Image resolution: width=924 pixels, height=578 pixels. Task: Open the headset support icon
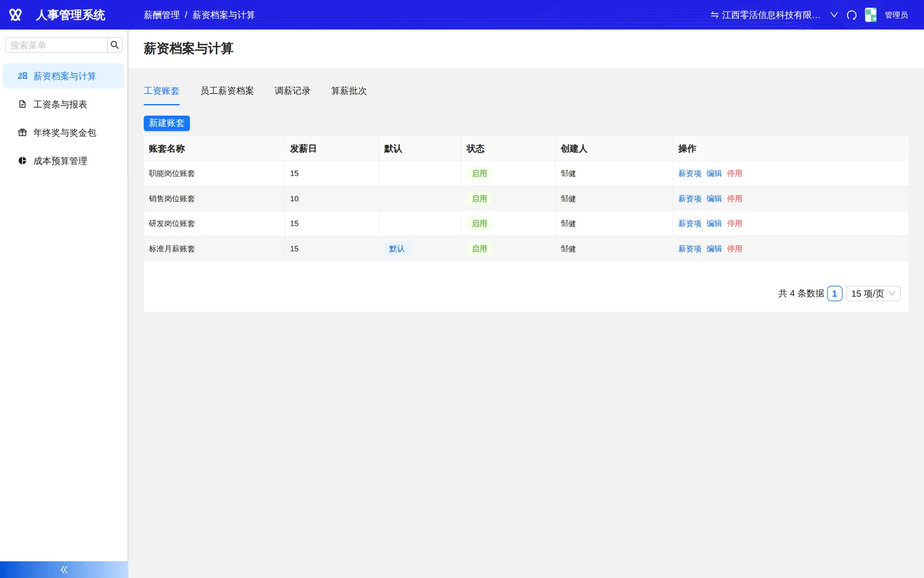851,15
